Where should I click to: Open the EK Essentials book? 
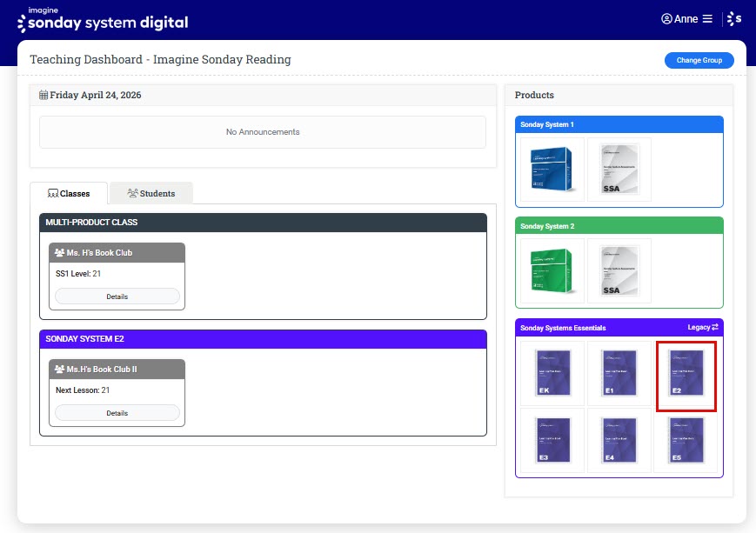click(552, 373)
